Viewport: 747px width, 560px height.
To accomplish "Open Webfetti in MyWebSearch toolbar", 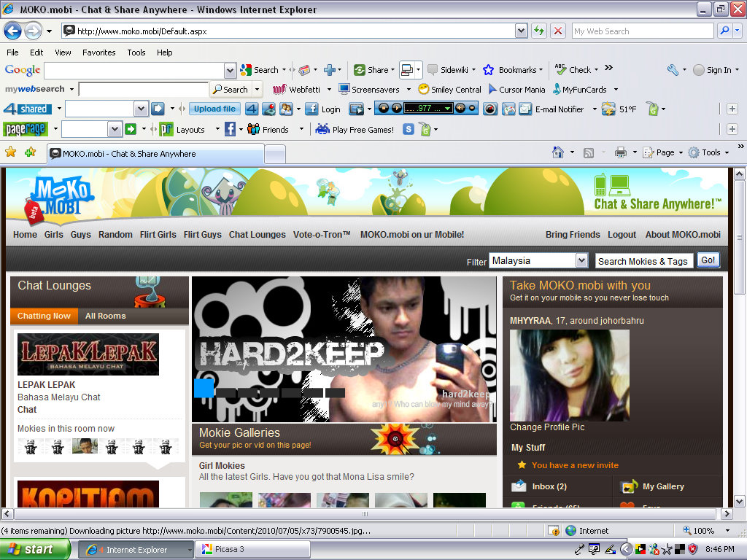I will (296, 90).
